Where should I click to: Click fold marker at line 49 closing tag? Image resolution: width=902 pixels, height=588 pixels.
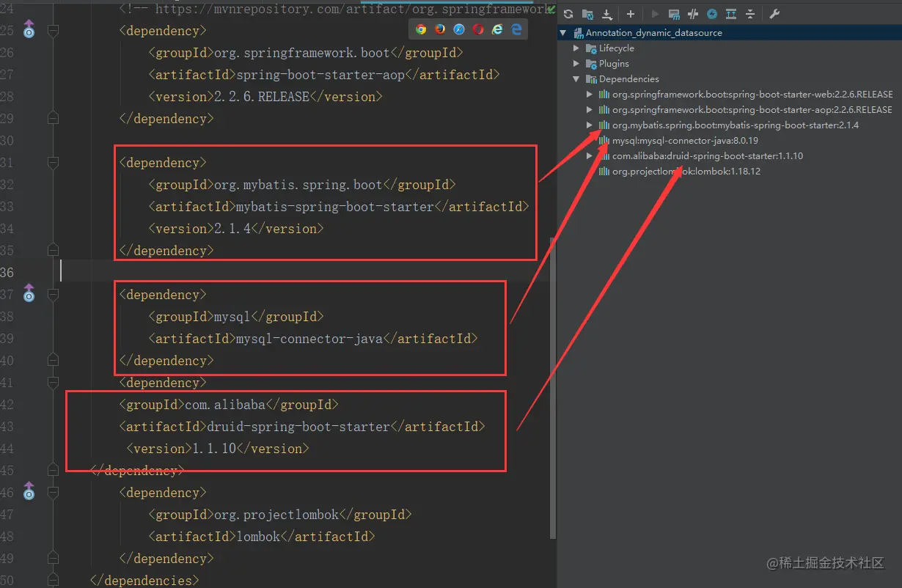point(53,558)
